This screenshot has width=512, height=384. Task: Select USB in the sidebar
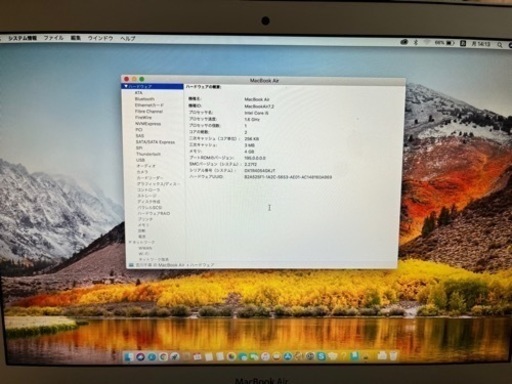(x=140, y=160)
